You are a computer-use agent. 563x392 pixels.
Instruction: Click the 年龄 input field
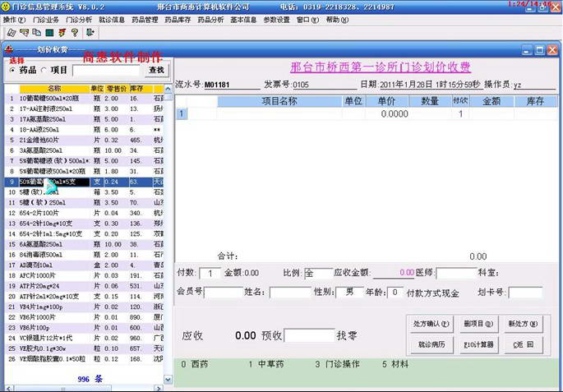(x=395, y=293)
